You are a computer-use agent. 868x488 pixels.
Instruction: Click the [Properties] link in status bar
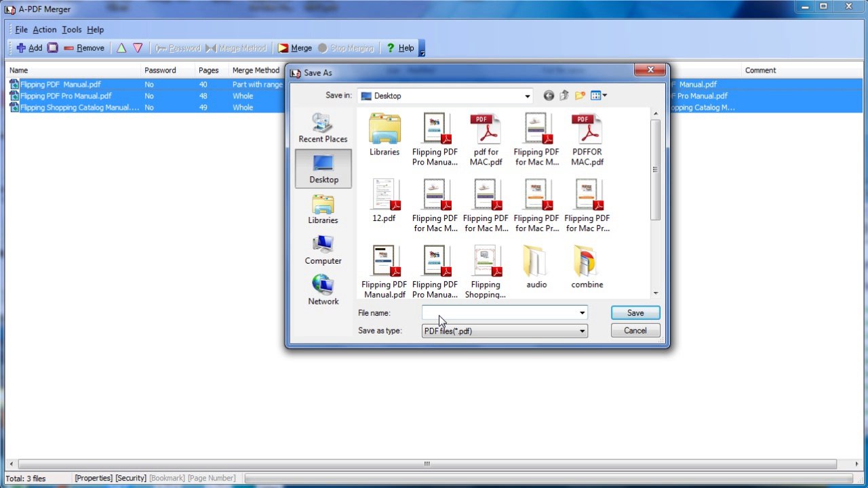click(x=94, y=479)
